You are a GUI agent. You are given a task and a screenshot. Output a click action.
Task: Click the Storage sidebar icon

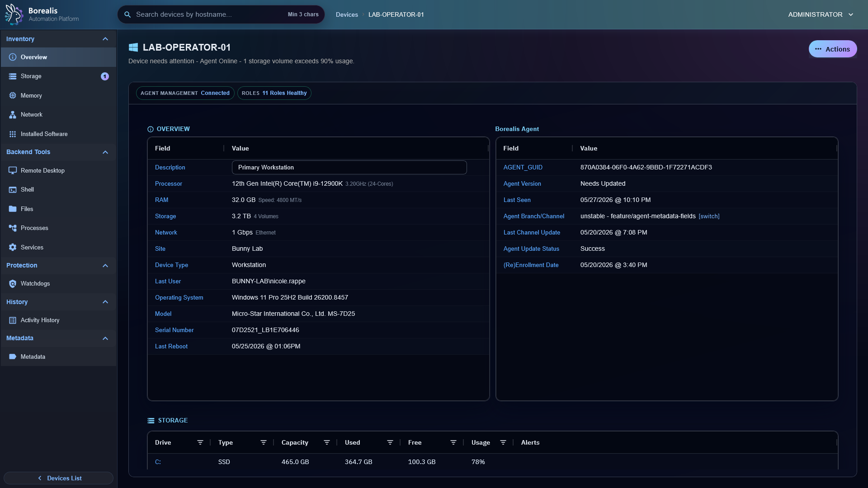pyautogui.click(x=13, y=76)
